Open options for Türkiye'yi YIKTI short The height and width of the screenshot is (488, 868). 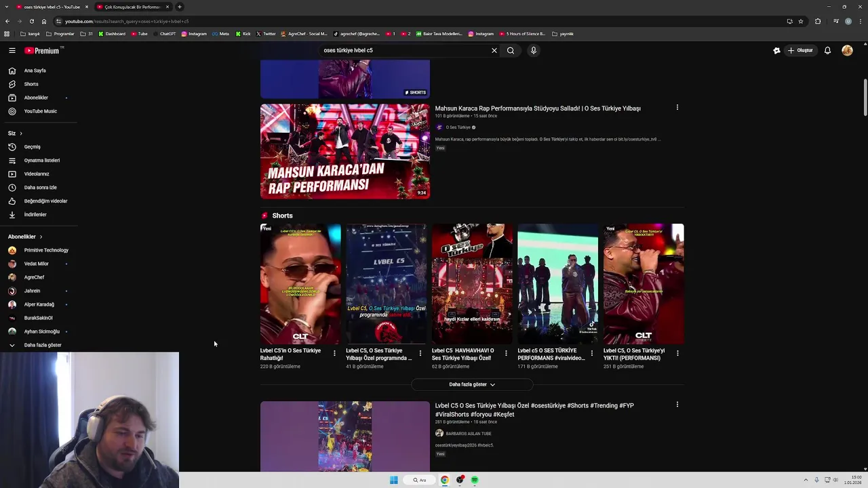(677, 353)
